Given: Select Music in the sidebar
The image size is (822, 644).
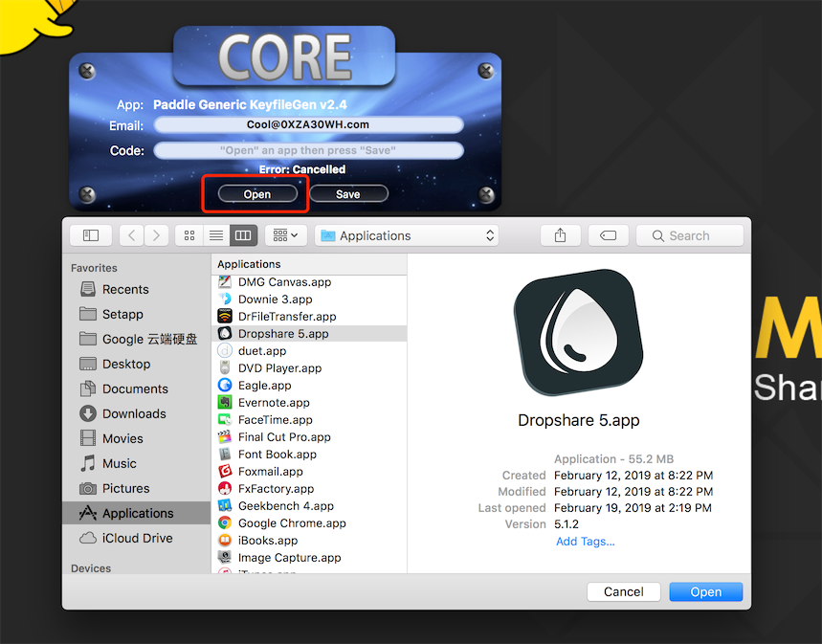Looking at the screenshot, I should (x=136, y=463).
